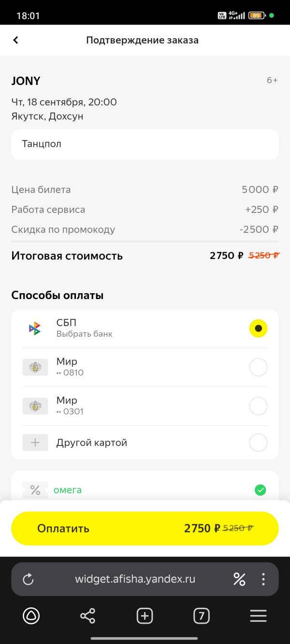Screen dimensions: 290x644
Task: Open the percent icon in address bar
Action: (x=239, y=579)
